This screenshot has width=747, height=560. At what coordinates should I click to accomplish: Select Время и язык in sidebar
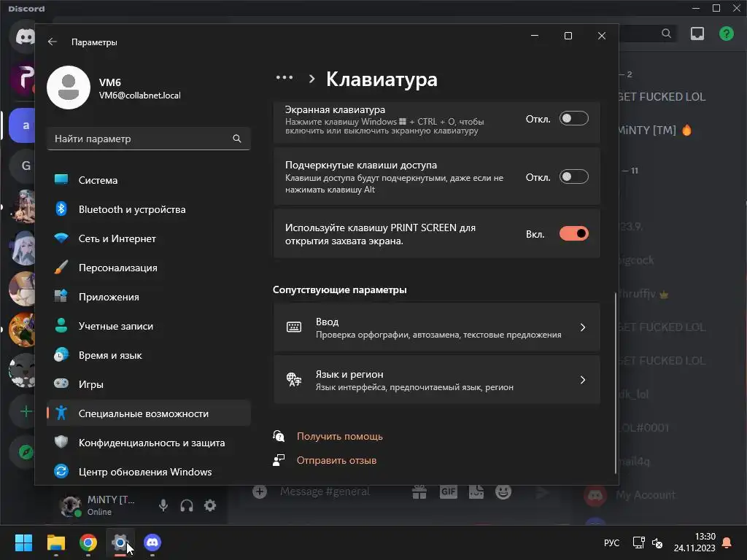[x=149, y=355]
